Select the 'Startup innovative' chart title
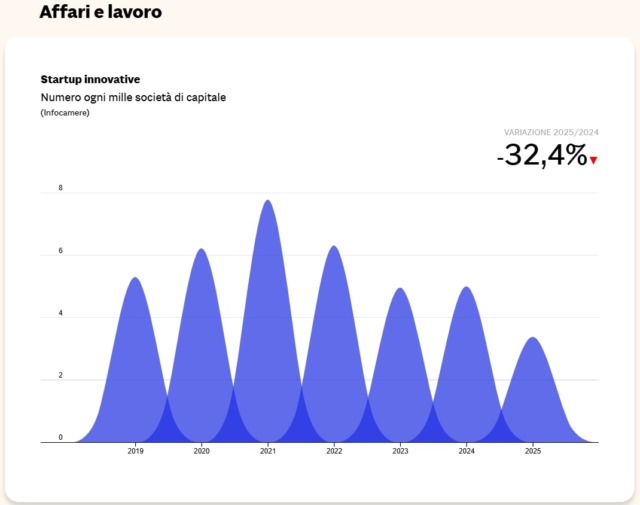The width and height of the screenshot is (640, 505). click(x=90, y=79)
